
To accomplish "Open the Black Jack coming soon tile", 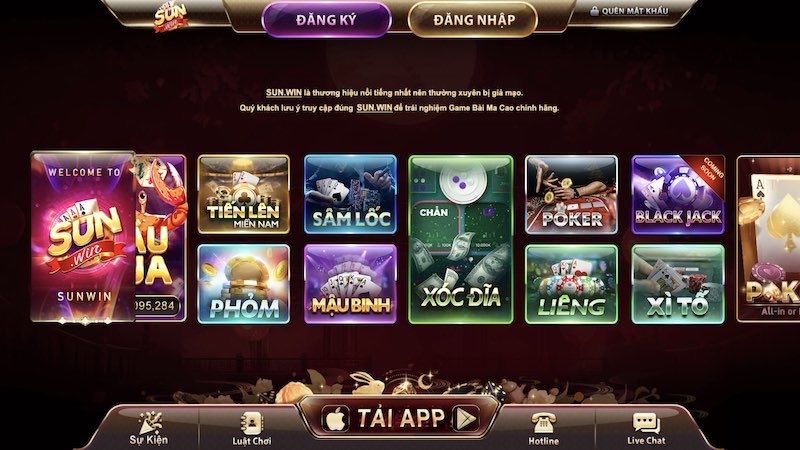I will click(x=678, y=195).
